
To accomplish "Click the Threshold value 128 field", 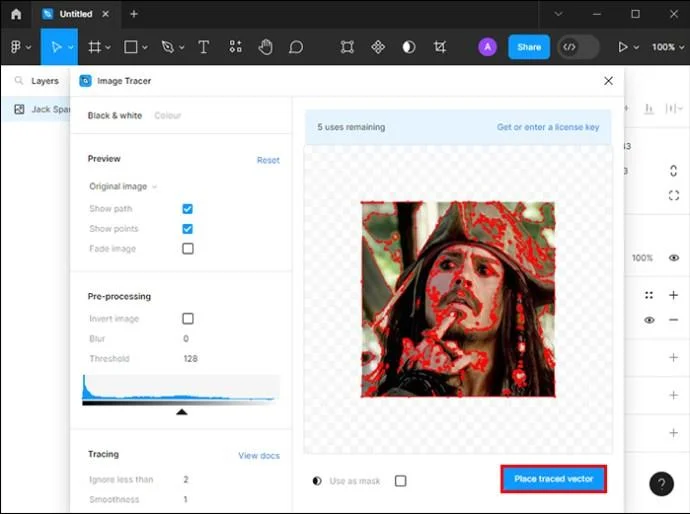I will coord(191,359).
